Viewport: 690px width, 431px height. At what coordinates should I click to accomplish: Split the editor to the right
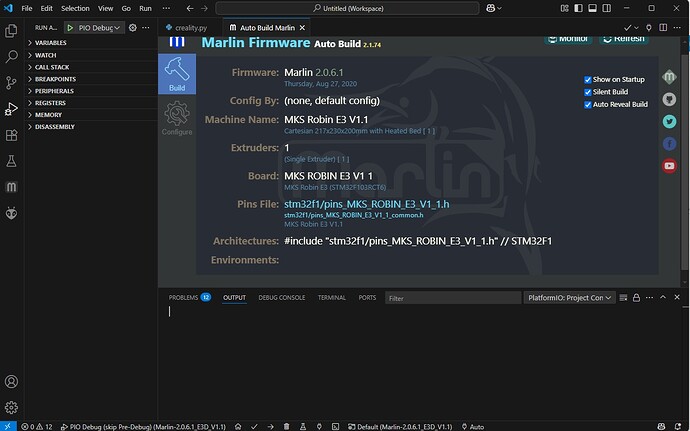pyautogui.click(x=663, y=27)
